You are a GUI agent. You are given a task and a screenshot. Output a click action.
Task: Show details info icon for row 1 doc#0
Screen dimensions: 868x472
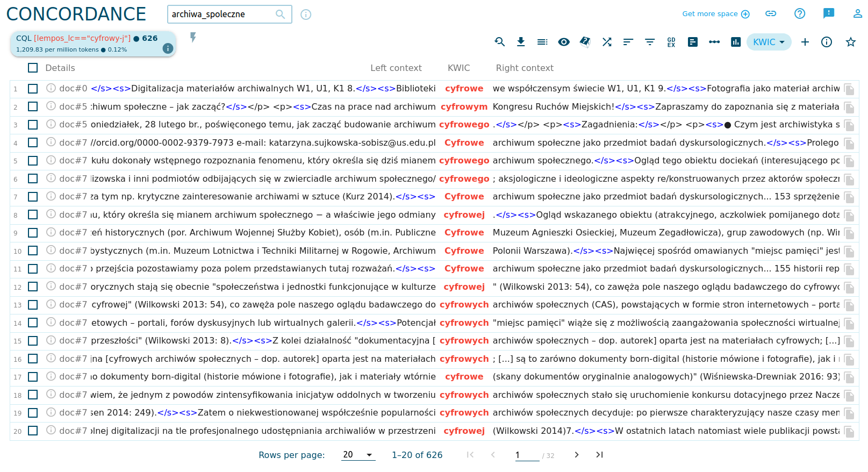[x=51, y=88]
